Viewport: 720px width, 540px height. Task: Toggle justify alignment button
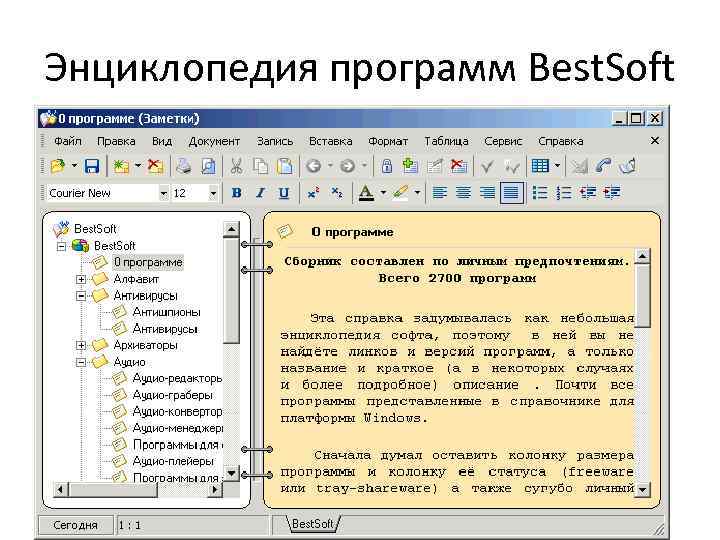tap(511, 193)
